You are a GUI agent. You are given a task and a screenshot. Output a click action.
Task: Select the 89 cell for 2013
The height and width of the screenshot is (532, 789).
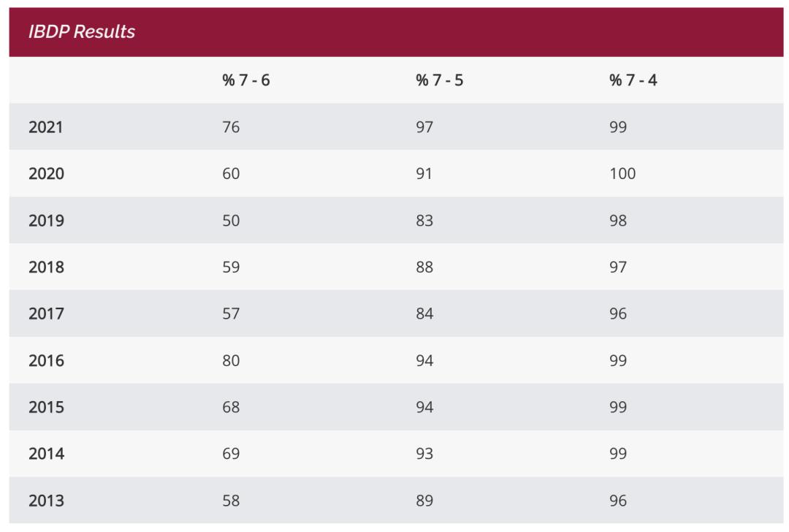[424, 501]
